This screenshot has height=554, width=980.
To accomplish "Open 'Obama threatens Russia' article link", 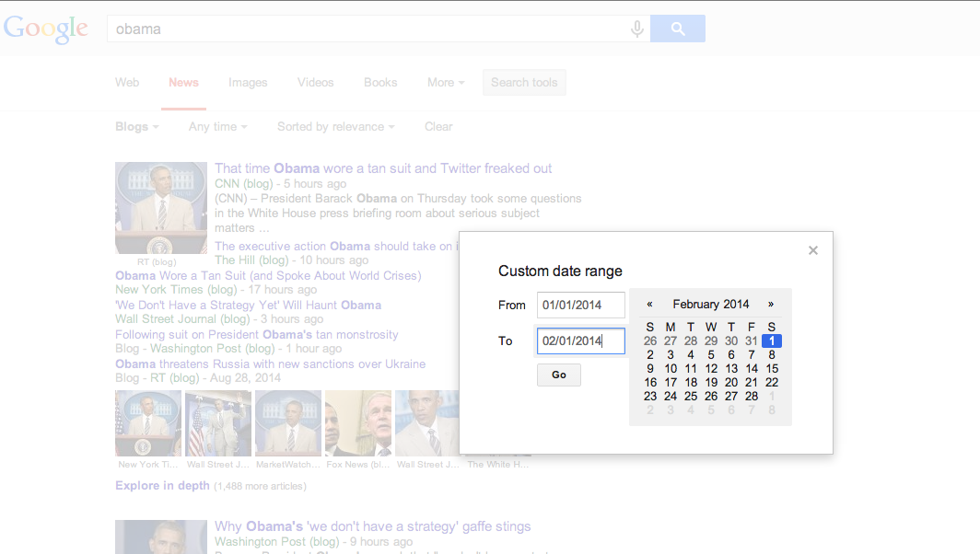I will [x=270, y=364].
